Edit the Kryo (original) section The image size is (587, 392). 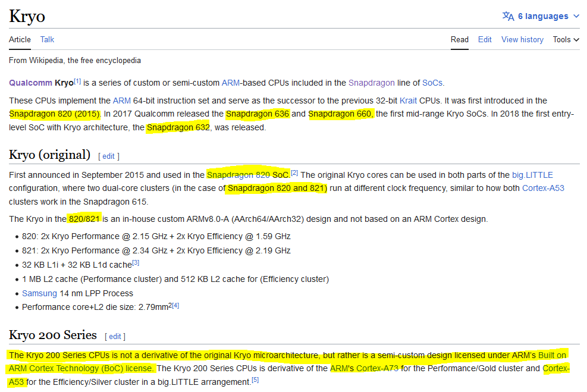click(x=109, y=156)
